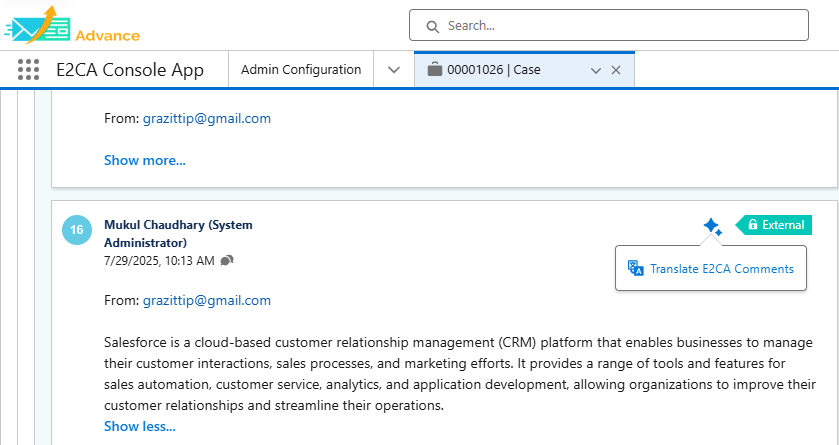
Task: Click the Mukul Chaudhary (System Administrator) name
Action: point(178,234)
